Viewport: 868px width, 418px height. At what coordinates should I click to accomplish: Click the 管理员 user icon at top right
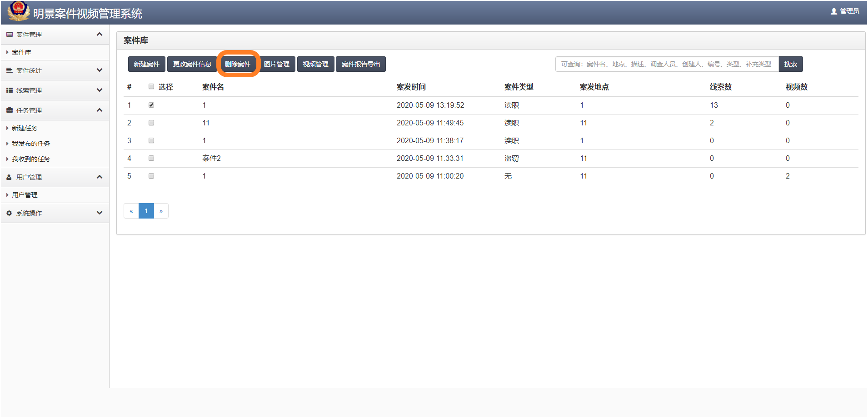[833, 10]
